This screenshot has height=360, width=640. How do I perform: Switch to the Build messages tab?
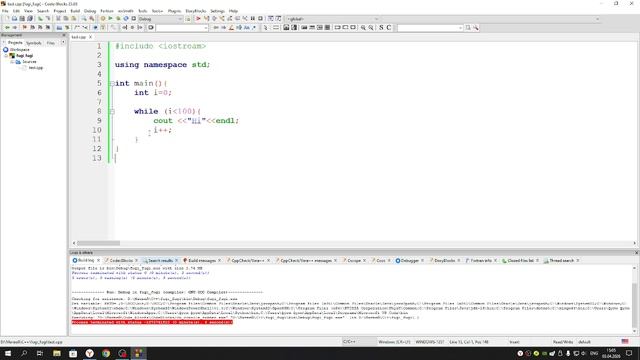click(x=202, y=260)
